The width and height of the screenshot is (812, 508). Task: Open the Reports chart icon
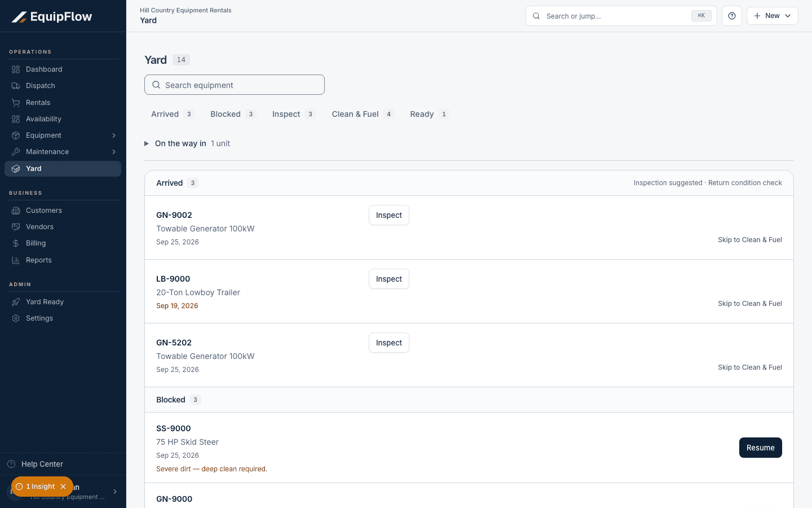tap(16, 260)
